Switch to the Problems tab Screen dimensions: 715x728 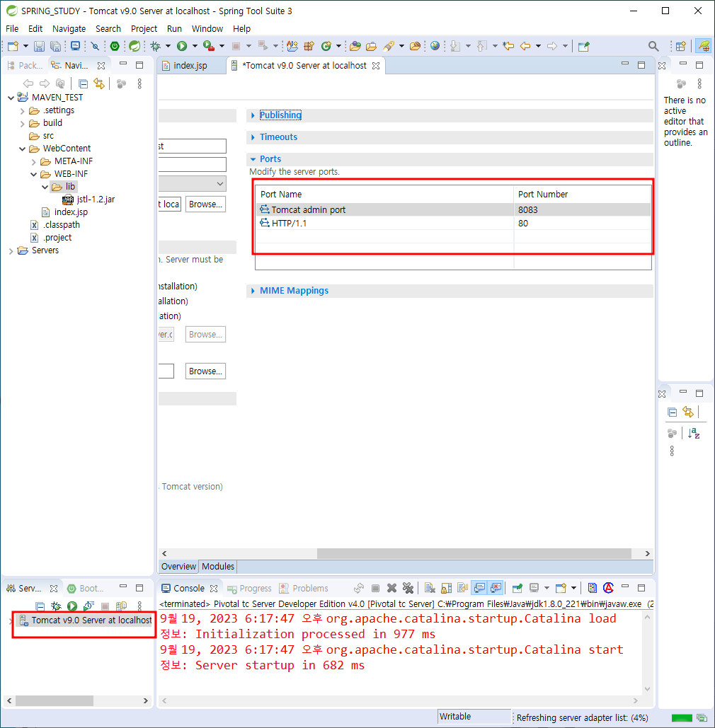click(304, 588)
